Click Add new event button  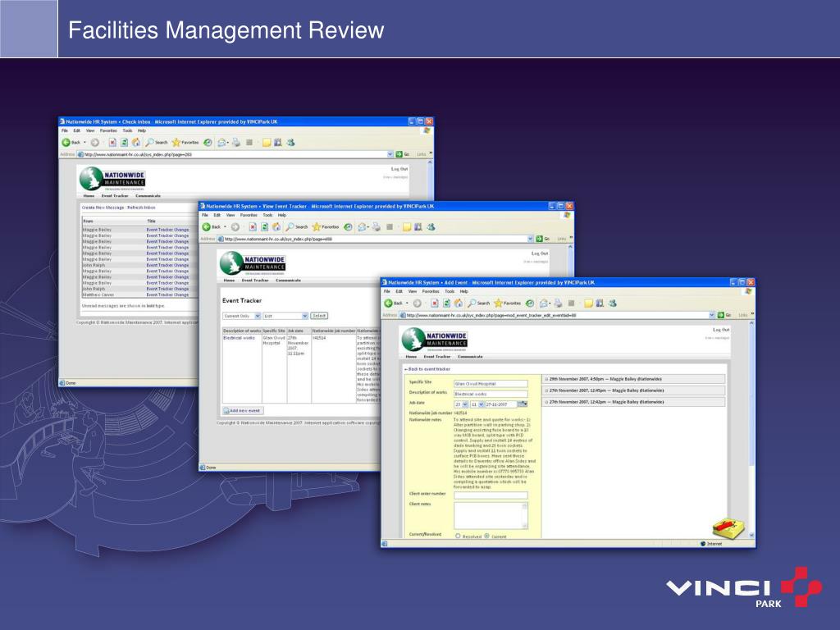click(x=243, y=411)
